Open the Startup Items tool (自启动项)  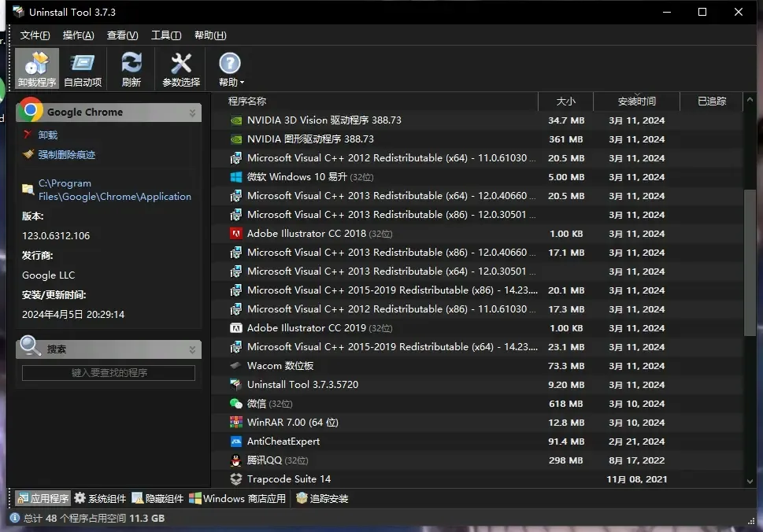click(x=83, y=68)
